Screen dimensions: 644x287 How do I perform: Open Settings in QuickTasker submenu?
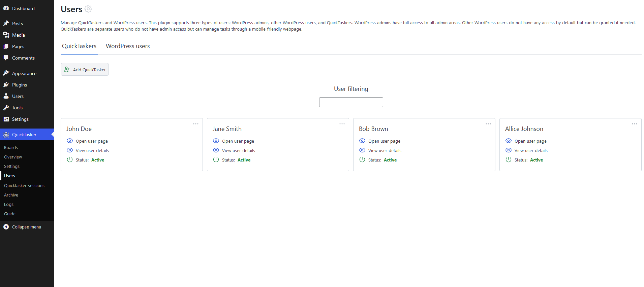12,166
